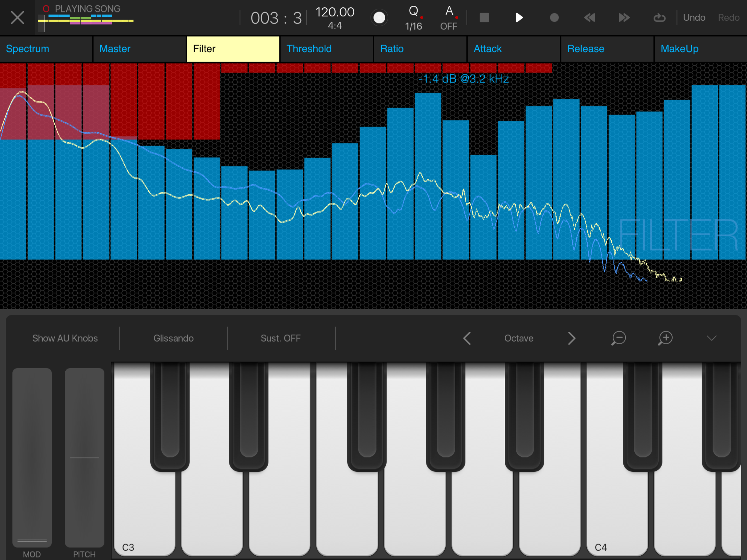The width and height of the screenshot is (747, 560).
Task: Toggle Glissando keyboard mode
Action: (173, 338)
